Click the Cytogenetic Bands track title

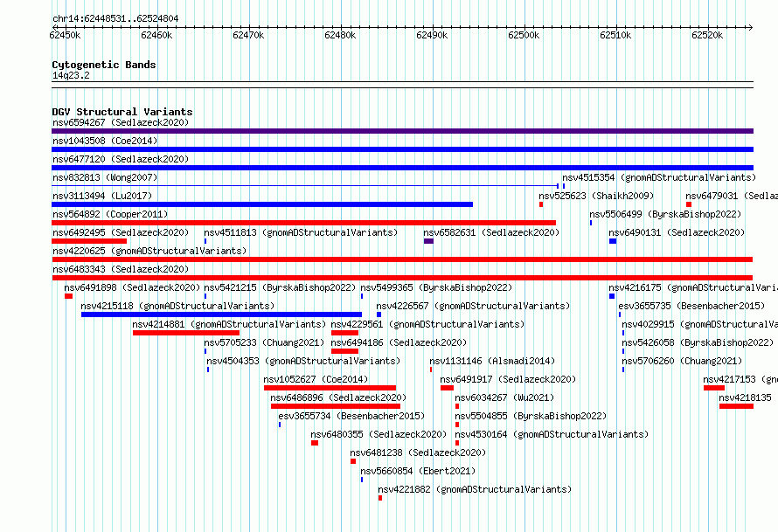(104, 65)
